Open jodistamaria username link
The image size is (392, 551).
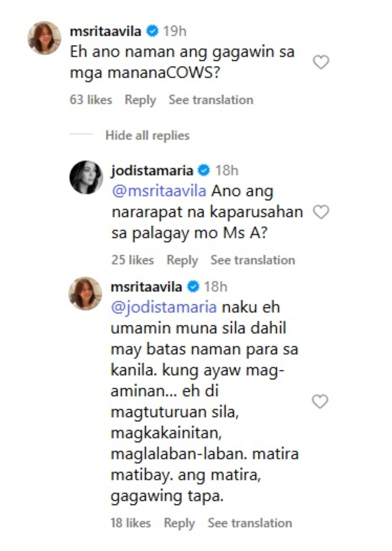coord(152,170)
